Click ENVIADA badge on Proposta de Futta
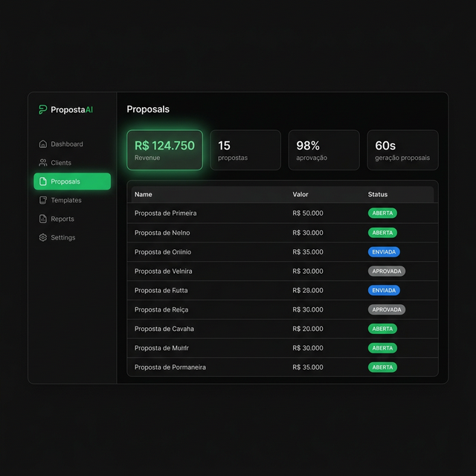The height and width of the screenshot is (476, 476). (384, 290)
